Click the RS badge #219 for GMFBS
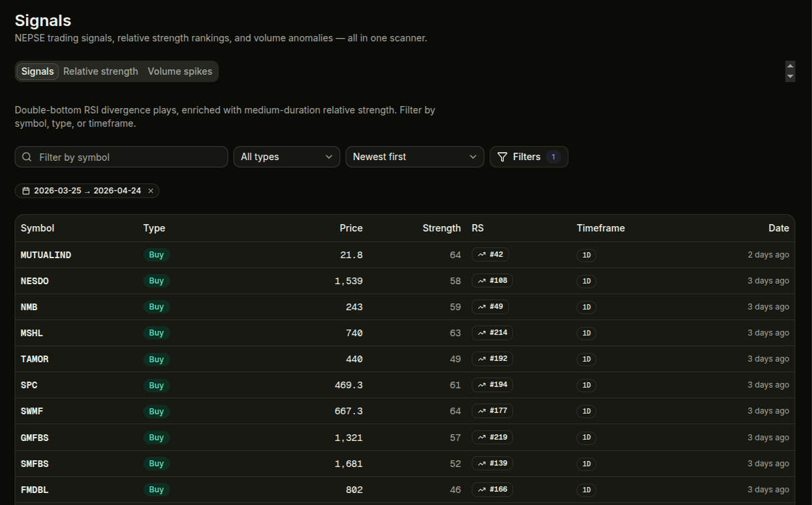This screenshot has height=505, width=812. (x=492, y=437)
